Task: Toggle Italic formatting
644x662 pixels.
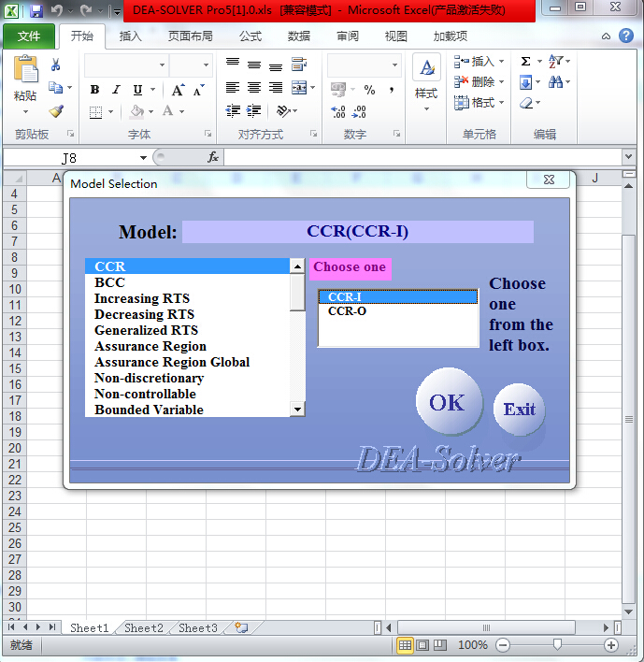Action: (116, 90)
